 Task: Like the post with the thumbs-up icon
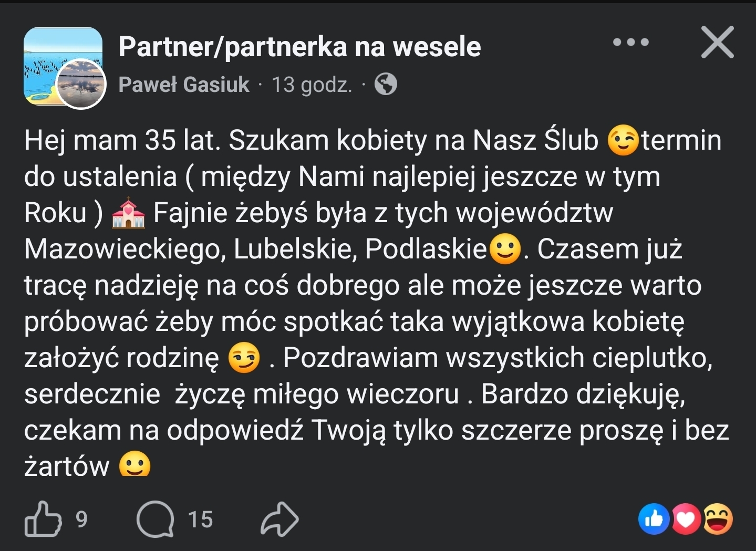(x=43, y=519)
